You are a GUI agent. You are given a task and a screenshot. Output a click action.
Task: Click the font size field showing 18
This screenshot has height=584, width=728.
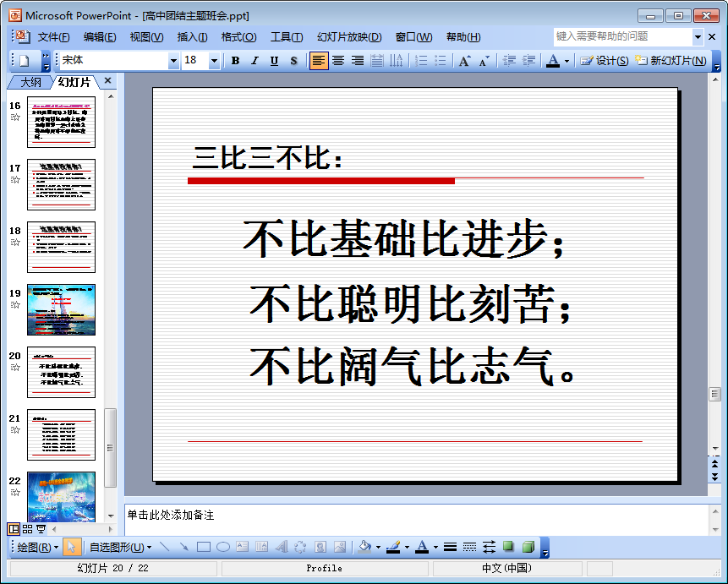(x=195, y=60)
